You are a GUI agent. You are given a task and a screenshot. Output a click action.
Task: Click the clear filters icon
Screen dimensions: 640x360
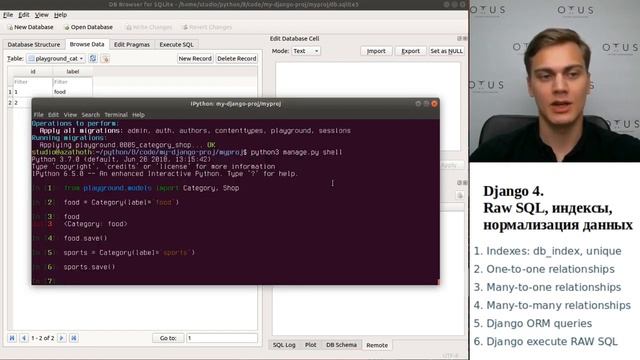(105, 59)
